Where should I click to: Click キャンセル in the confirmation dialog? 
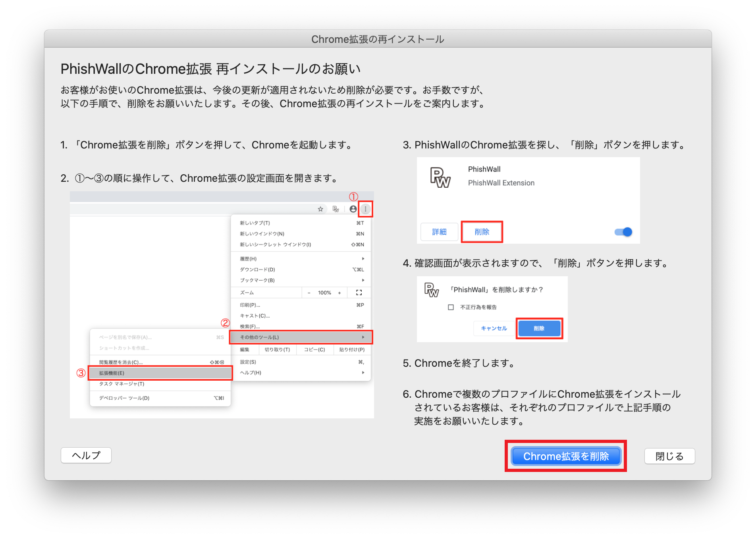(x=494, y=328)
